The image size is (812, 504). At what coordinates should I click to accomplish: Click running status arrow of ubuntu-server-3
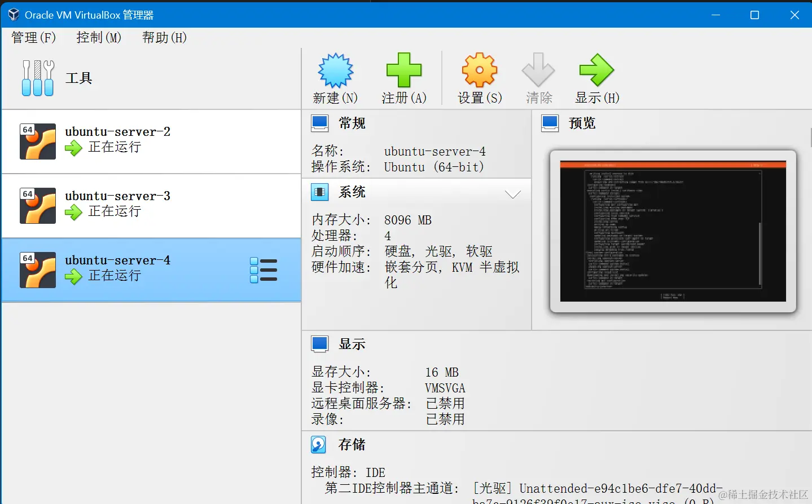(x=73, y=213)
